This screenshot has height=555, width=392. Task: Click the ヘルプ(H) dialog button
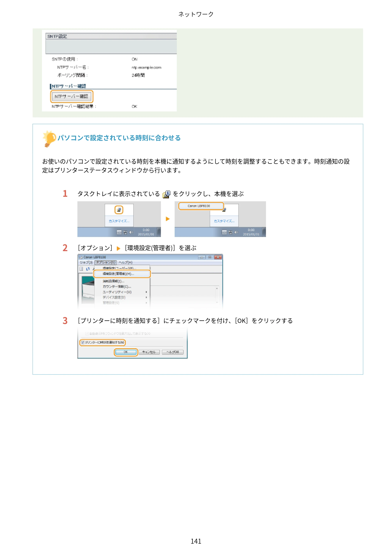pyautogui.click(x=172, y=352)
